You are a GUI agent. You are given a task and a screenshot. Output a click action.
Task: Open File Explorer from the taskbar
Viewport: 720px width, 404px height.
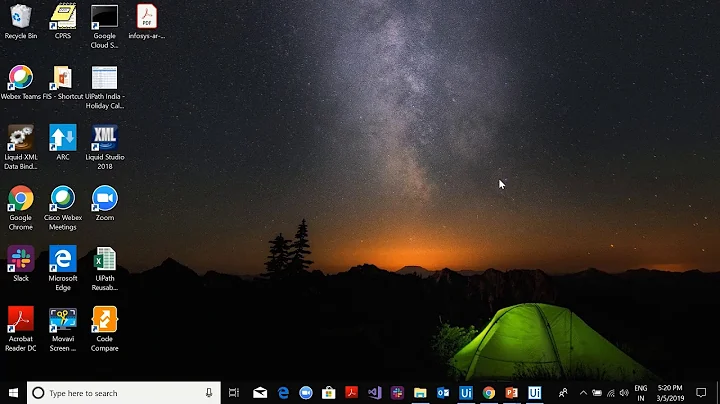(420, 393)
